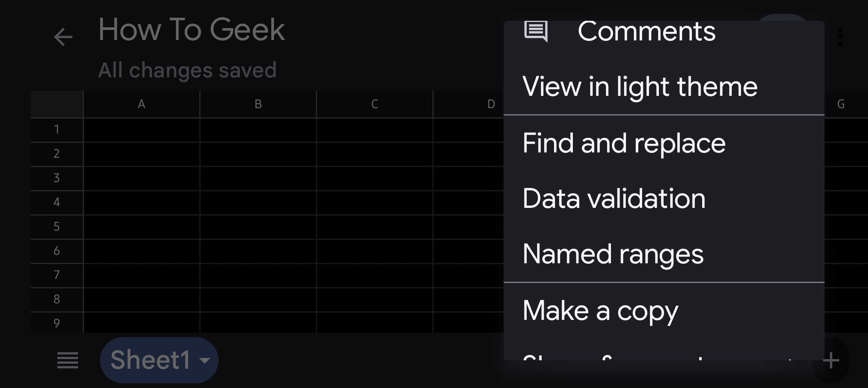This screenshot has width=868, height=388.
Task: Tap the title "How To Geek" to rename
Action: click(x=191, y=29)
